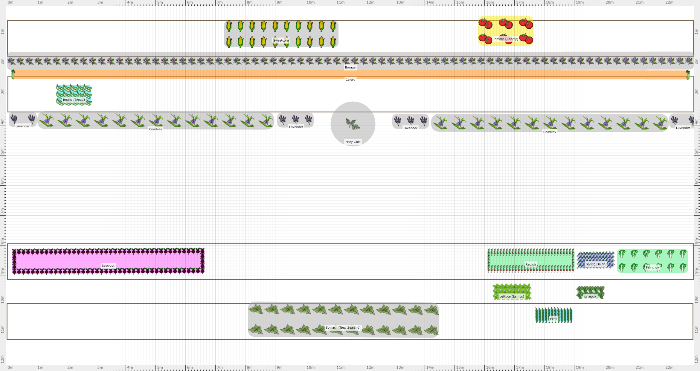This screenshot has height=371, width=700.
Task: Select the pak choi plant group
Action: pos(652,261)
